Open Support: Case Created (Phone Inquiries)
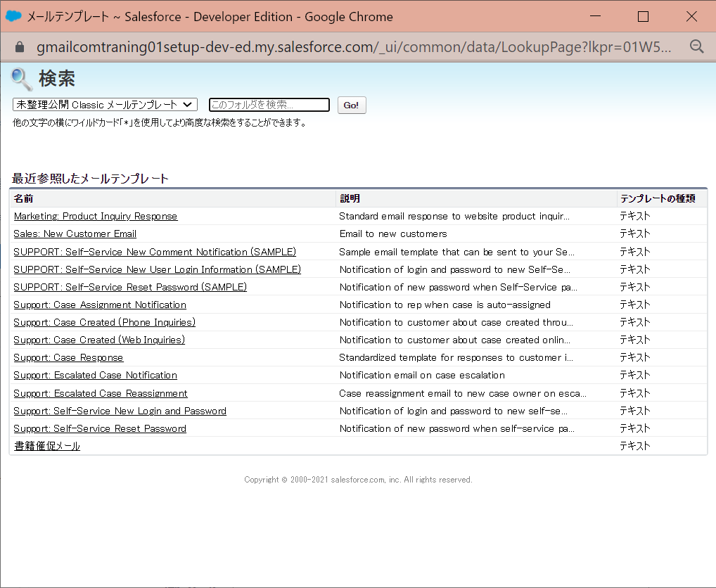This screenshot has width=716, height=588. [x=105, y=322]
